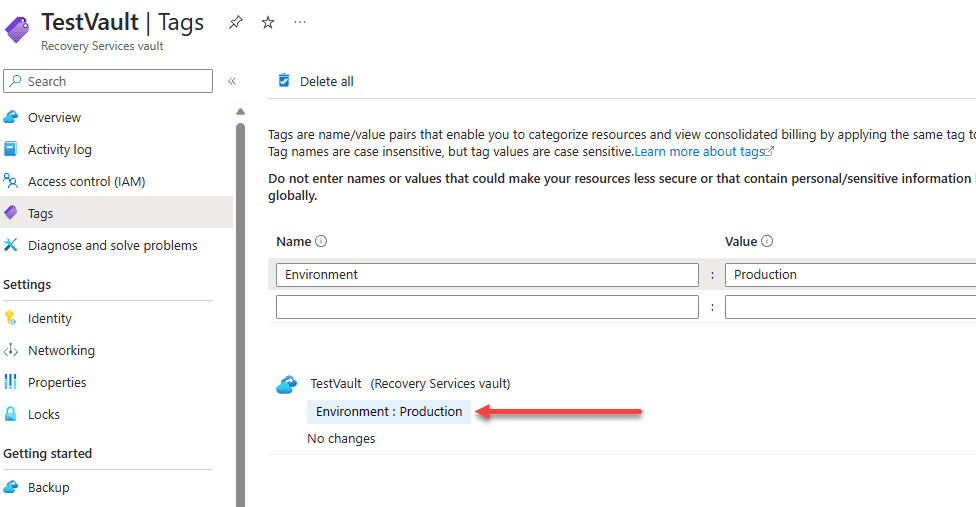Click the Overview cloud icon
Screen dimensions: 976x507
[x=11, y=117]
